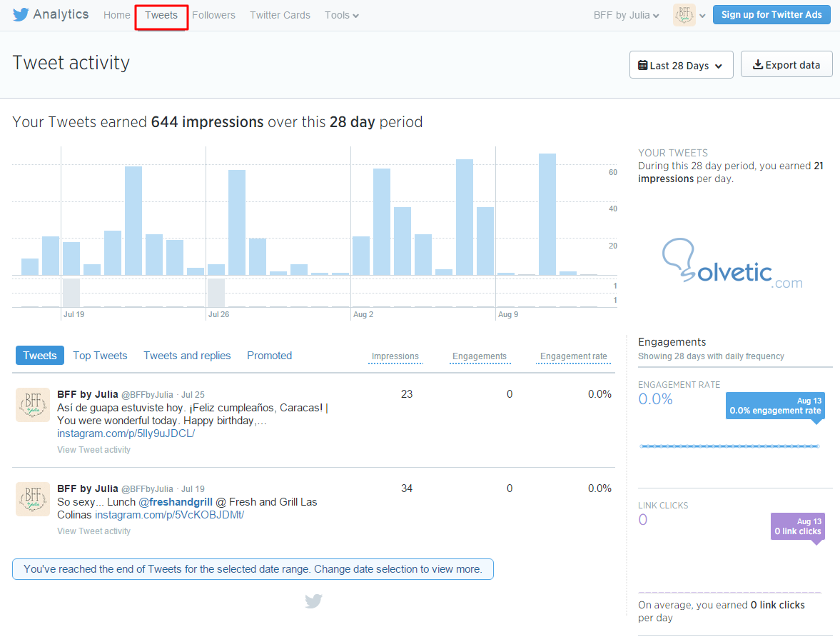
Task: Open the @freshandgrill mention link
Action: pos(176,502)
